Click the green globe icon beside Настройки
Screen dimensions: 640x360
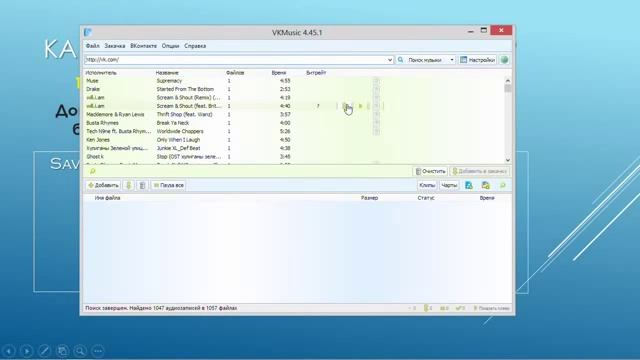[x=504, y=60]
